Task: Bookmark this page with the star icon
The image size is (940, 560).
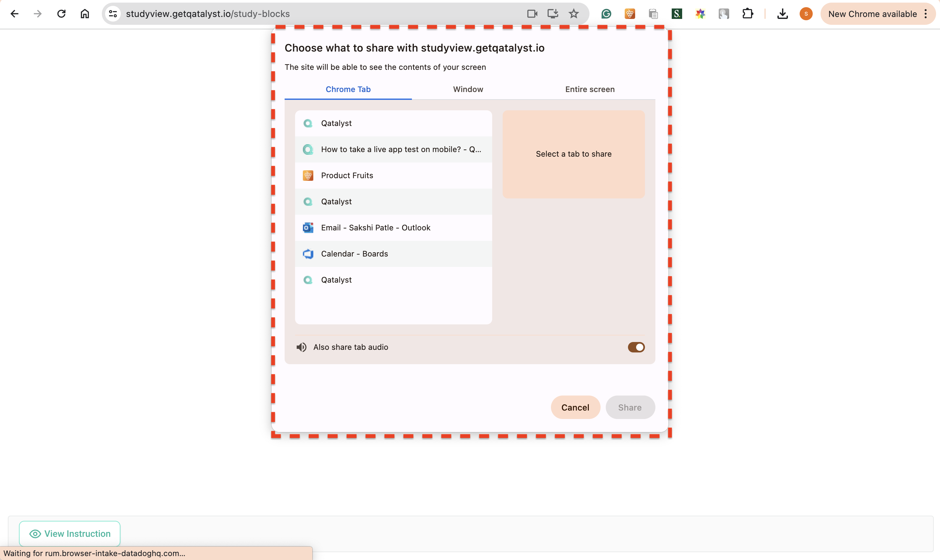Action: coord(573,14)
